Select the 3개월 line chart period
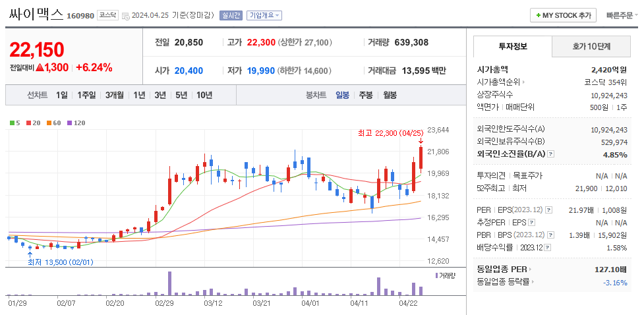The image size is (644, 315). (114, 96)
